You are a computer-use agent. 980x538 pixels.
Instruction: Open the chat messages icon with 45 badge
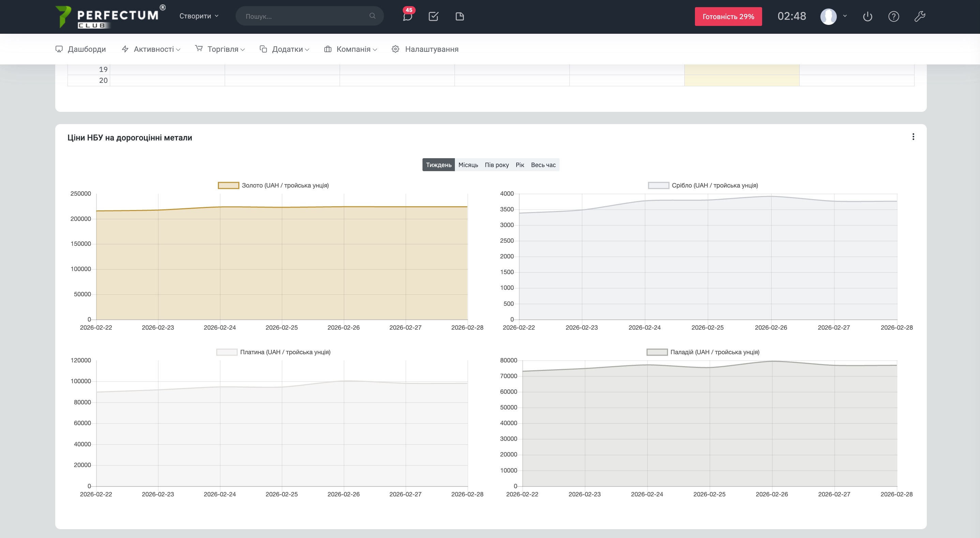pos(407,16)
